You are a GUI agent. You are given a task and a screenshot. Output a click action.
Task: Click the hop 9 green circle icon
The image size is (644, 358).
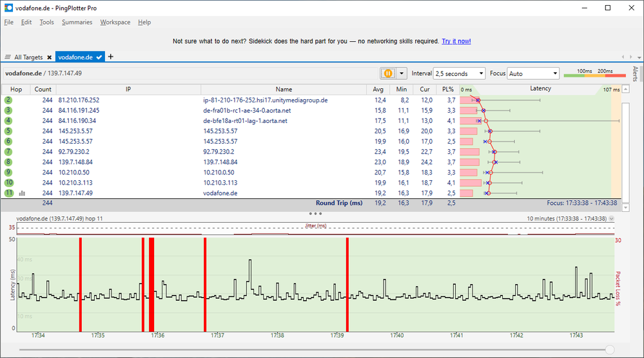8,172
